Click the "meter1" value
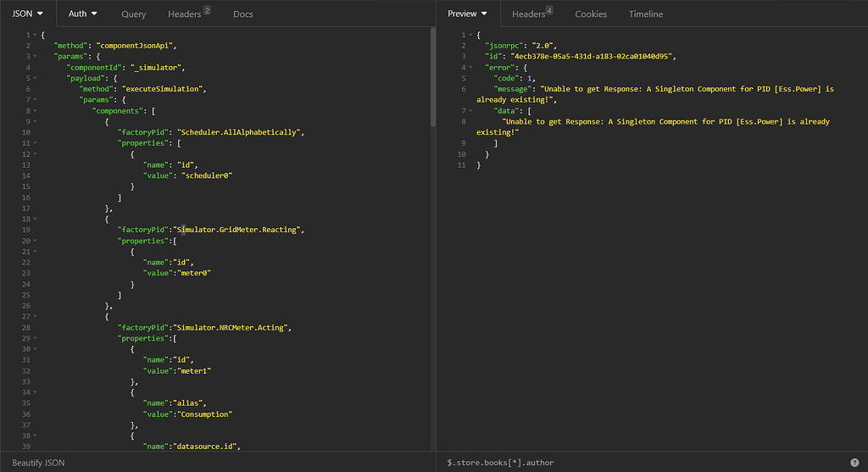 (x=192, y=371)
